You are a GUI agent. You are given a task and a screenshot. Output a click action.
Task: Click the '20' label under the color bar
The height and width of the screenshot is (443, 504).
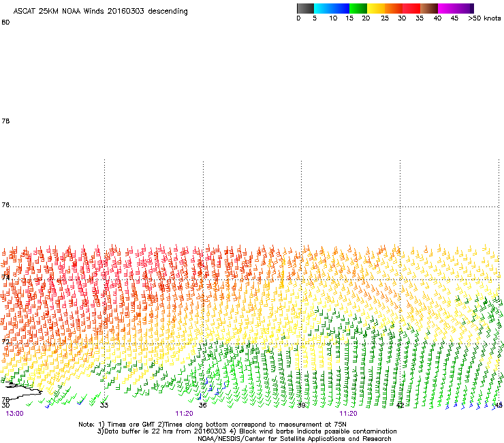coord(366,18)
